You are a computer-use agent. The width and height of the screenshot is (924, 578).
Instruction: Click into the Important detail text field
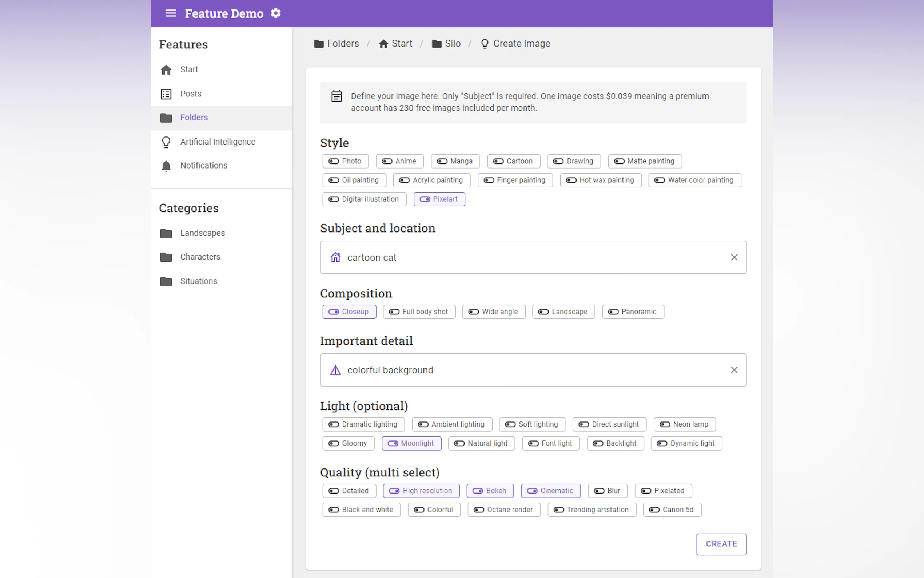pyautogui.click(x=535, y=370)
